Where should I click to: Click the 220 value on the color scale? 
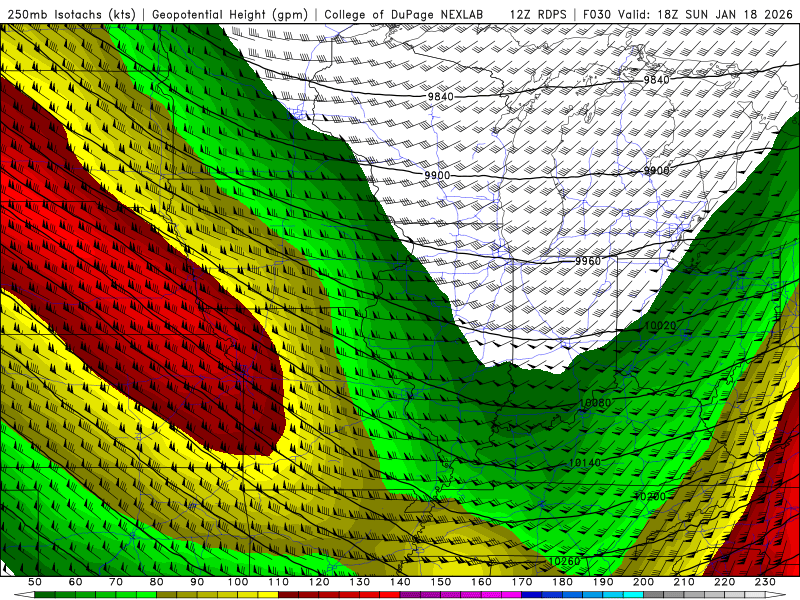pyautogui.click(x=724, y=582)
